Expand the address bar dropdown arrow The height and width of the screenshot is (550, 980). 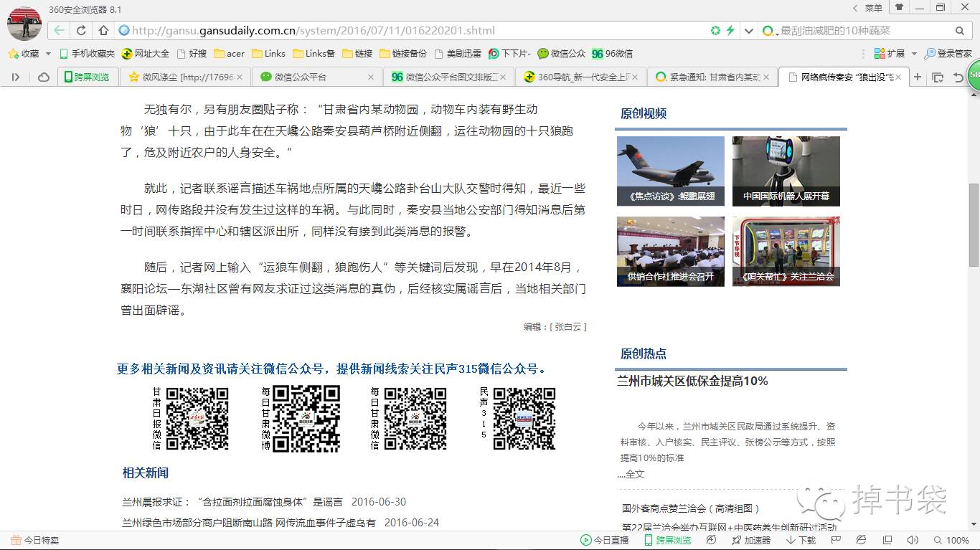(749, 31)
